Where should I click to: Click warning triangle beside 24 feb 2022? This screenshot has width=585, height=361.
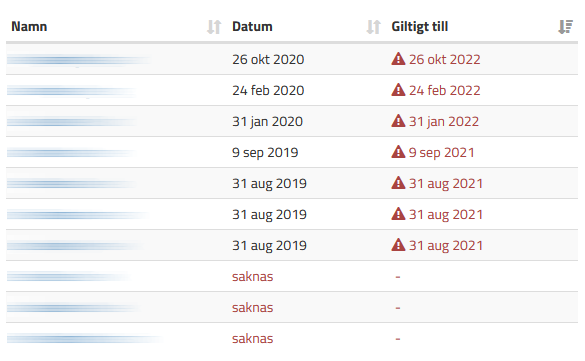(398, 90)
